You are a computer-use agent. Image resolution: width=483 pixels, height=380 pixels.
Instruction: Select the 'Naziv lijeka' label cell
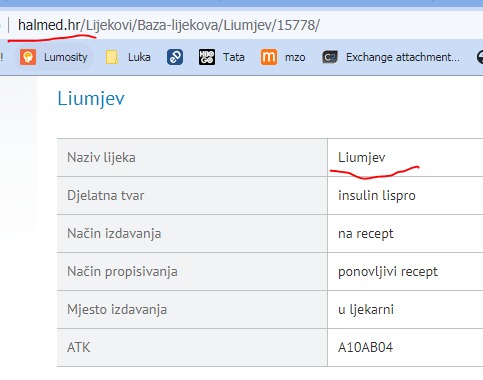[192, 157]
